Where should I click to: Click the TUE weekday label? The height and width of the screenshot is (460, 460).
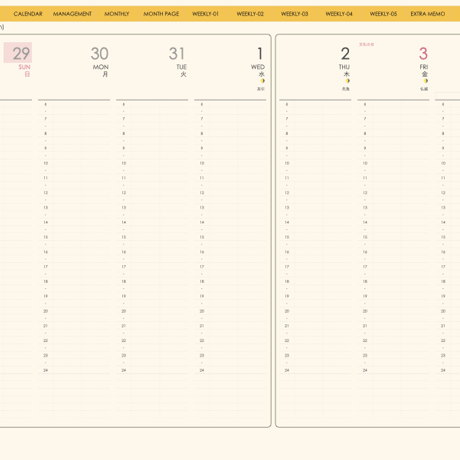pos(181,67)
